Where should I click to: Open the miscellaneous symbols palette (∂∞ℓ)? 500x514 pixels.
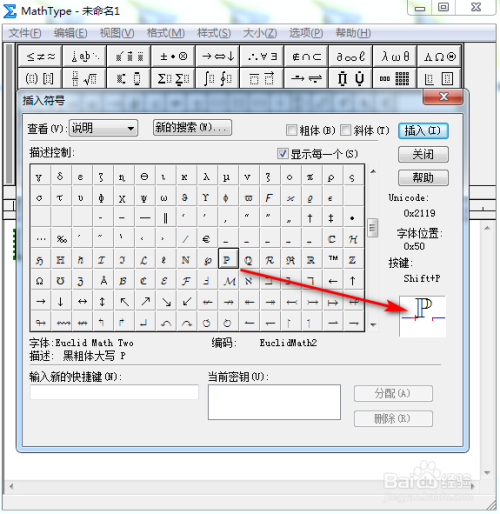(350, 56)
